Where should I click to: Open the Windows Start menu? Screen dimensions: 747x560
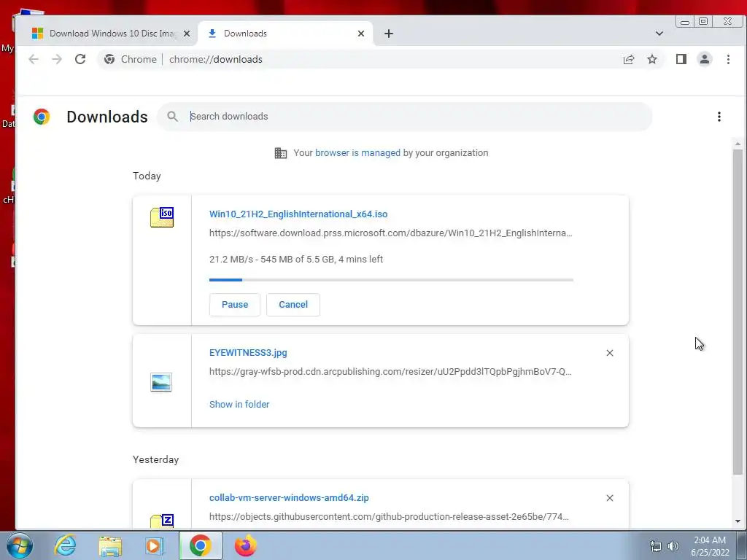pyautogui.click(x=20, y=545)
